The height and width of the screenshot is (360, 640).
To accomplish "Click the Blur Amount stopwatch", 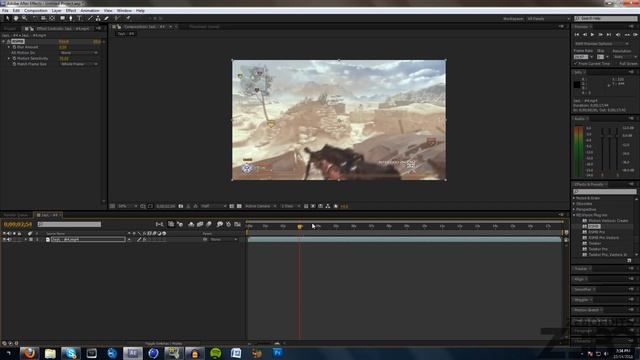I will point(14,47).
